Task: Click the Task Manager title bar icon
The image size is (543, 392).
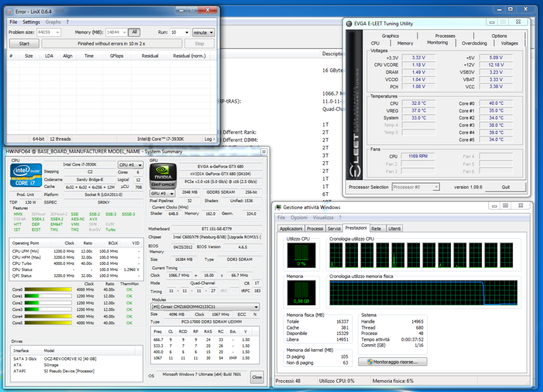Action: pos(278,207)
